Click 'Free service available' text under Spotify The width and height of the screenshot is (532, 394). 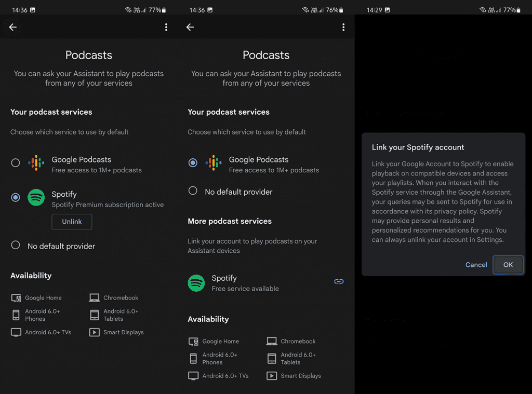point(245,289)
